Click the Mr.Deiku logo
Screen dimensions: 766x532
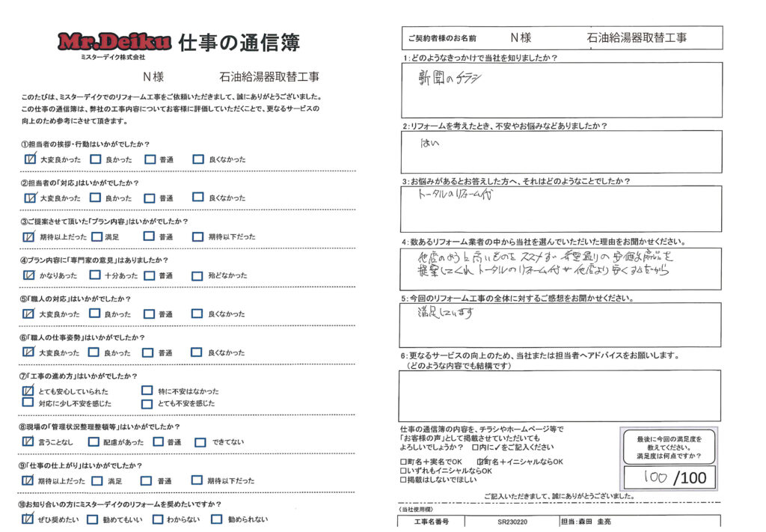click(x=115, y=41)
